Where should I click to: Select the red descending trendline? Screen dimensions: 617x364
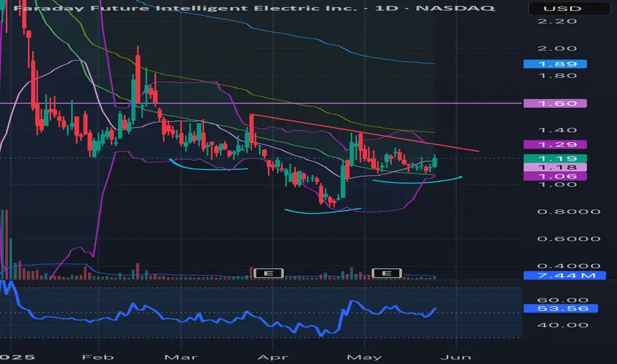coord(364,132)
